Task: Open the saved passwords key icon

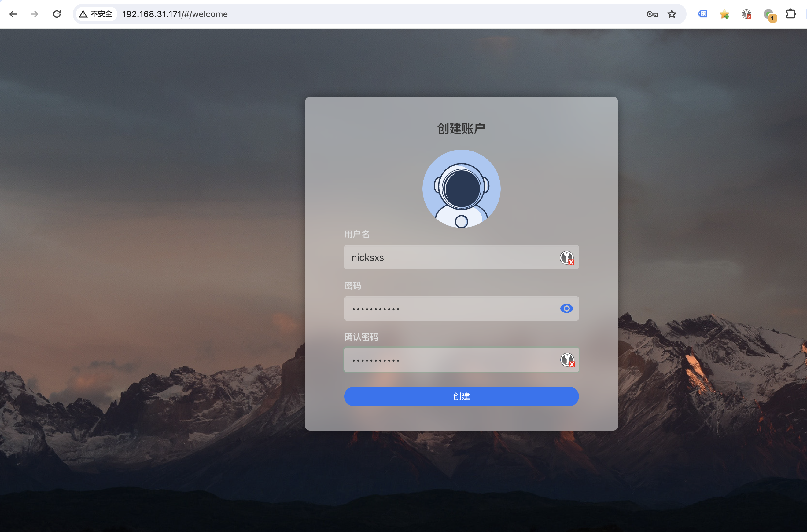Action: [652, 14]
